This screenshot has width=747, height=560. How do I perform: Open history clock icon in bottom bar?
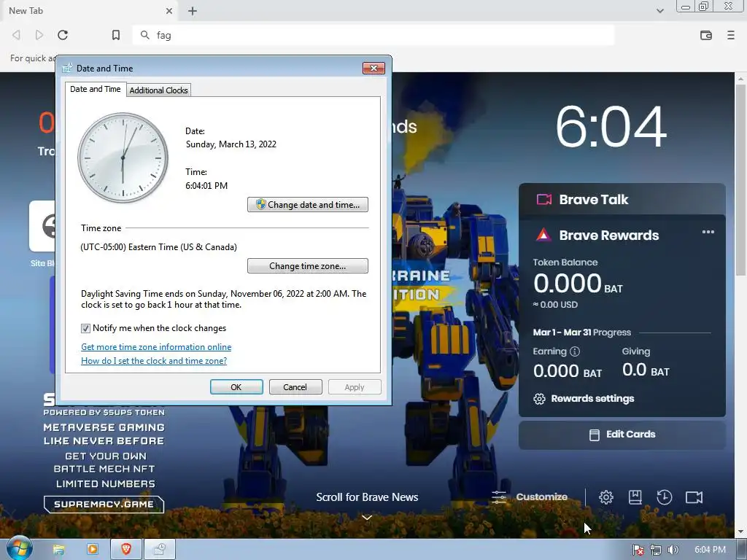(664, 497)
